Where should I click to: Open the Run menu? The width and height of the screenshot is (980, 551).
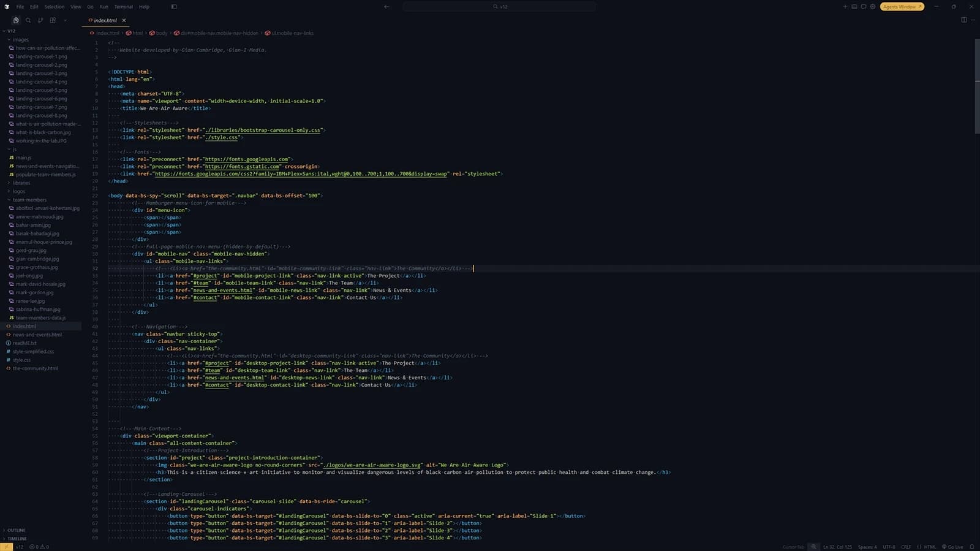(x=104, y=7)
